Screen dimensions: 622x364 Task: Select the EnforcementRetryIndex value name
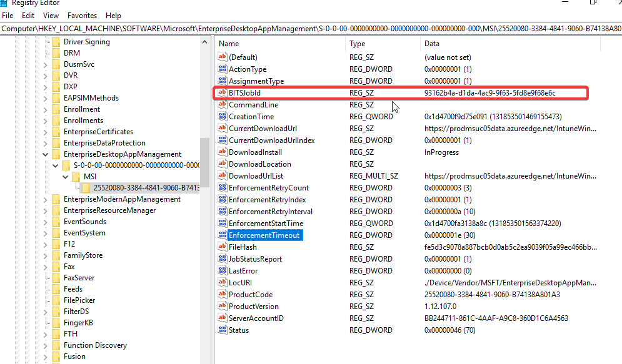pyautogui.click(x=268, y=200)
